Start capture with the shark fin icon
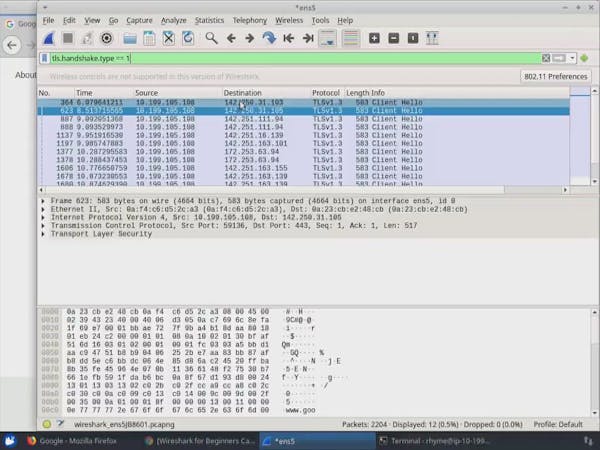 (49, 38)
